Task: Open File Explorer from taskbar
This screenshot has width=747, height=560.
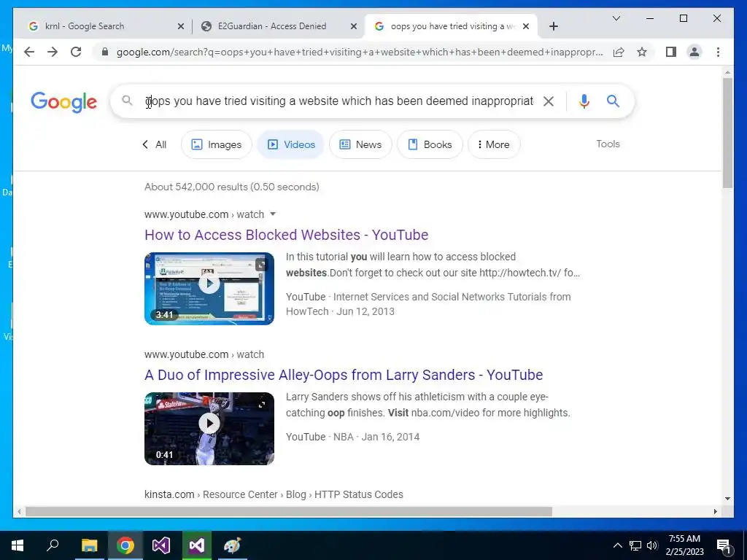Action: pos(89,545)
